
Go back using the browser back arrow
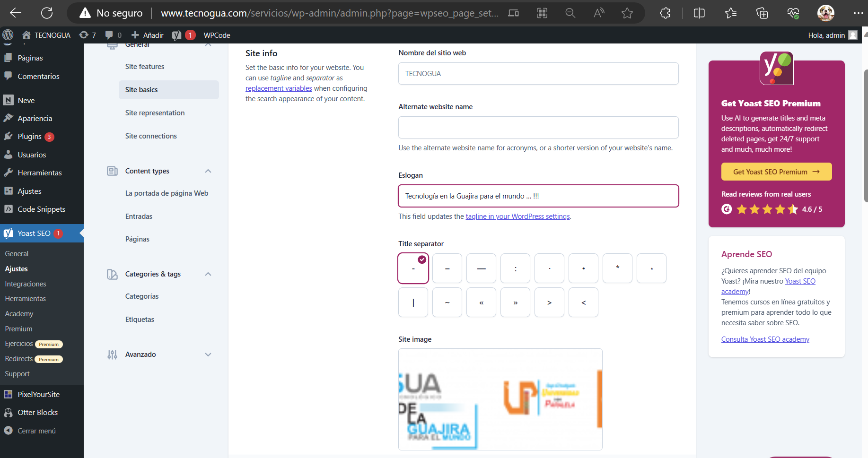coord(16,13)
